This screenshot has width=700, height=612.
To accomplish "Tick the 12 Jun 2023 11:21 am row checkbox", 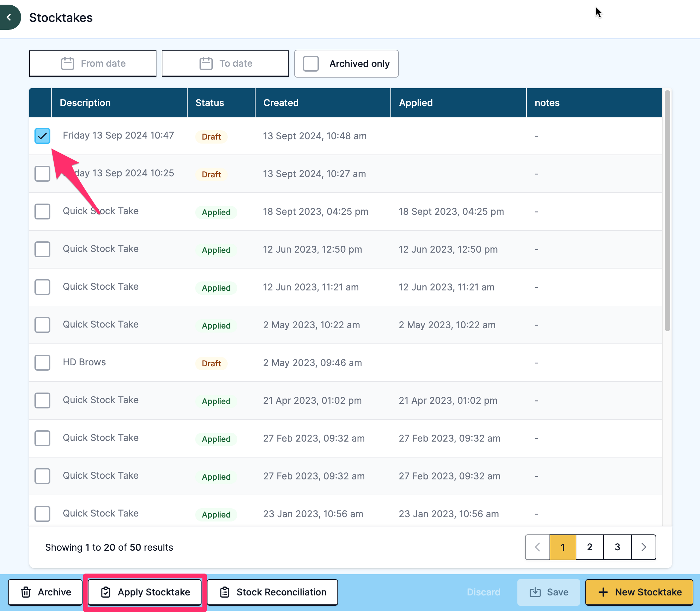I will 42,287.
